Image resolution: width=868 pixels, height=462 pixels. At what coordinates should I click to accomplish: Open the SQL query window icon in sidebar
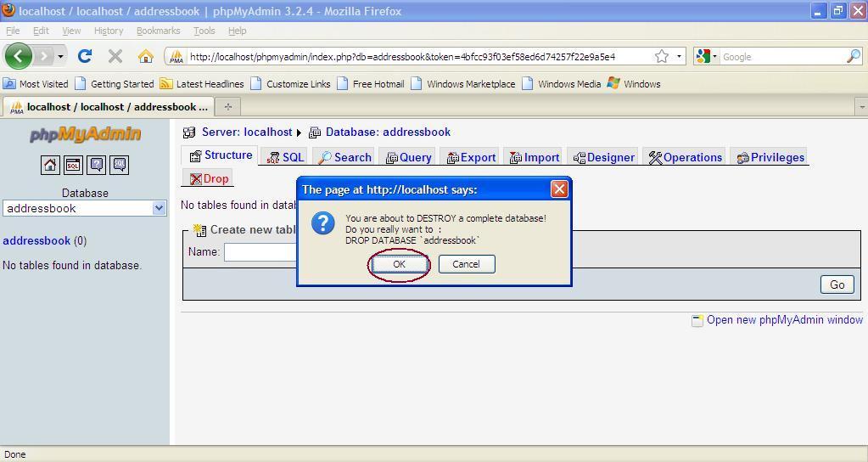click(73, 165)
